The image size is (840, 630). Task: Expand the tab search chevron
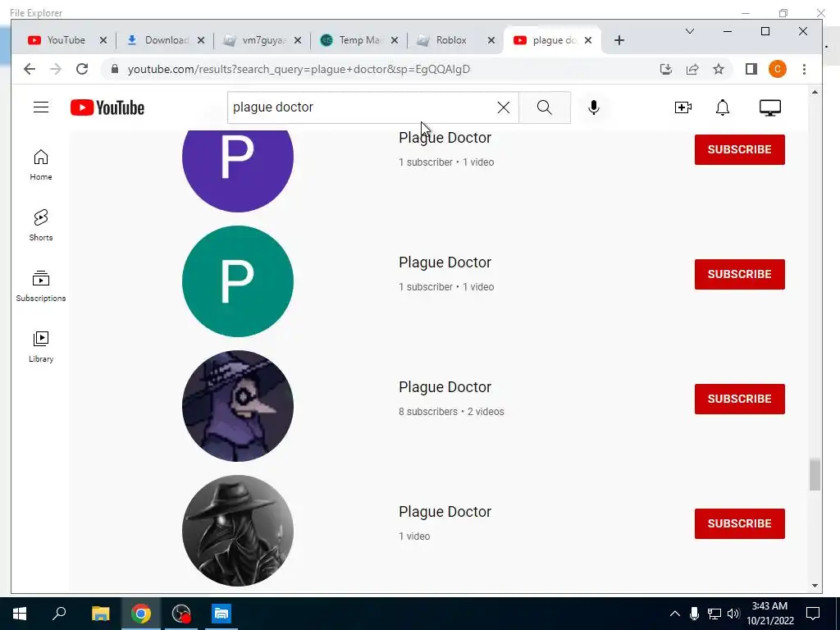click(690, 31)
